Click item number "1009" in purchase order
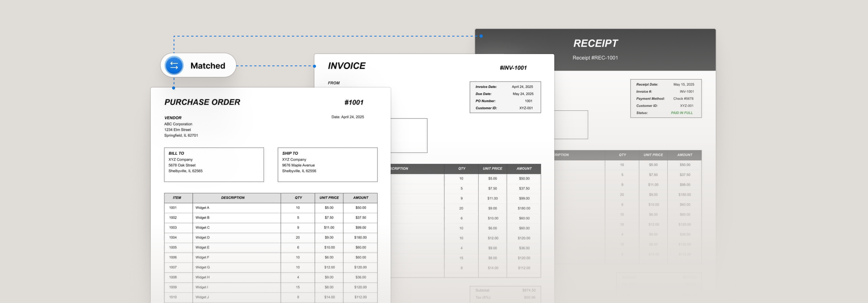Screen dimensions: 868x303 click(x=173, y=287)
